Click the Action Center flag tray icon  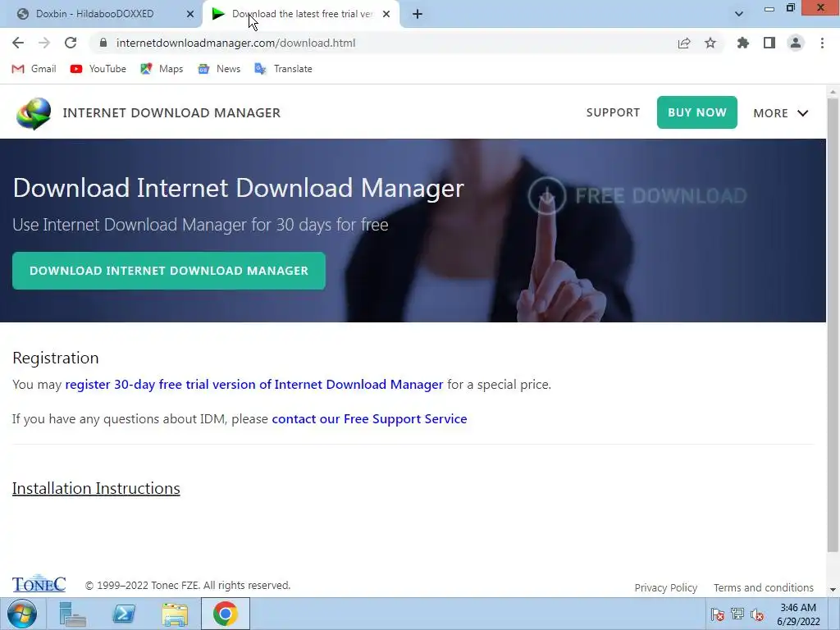coord(717,614)
